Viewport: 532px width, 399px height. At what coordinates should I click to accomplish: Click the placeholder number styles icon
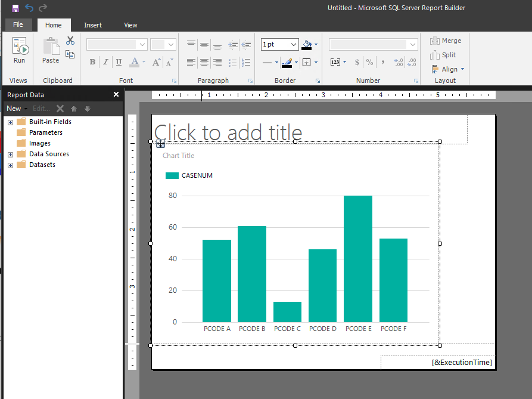pos(335,62)
